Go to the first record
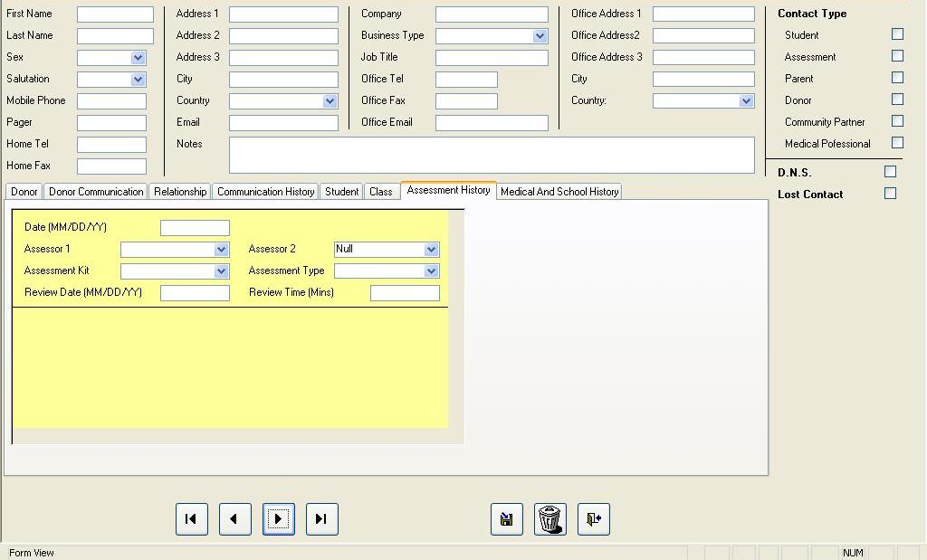Image resolution: width=927 pixels, height=560 pixels. point(192,519)
